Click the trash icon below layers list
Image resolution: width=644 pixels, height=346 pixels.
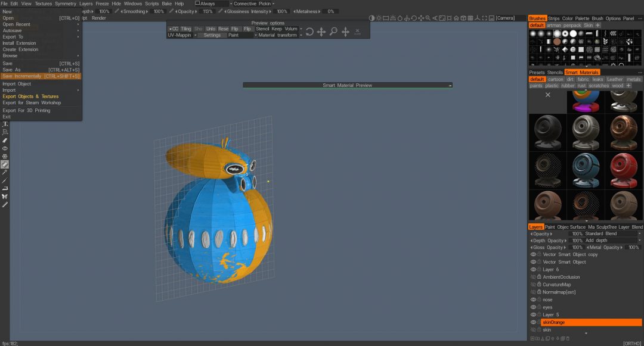568,339
